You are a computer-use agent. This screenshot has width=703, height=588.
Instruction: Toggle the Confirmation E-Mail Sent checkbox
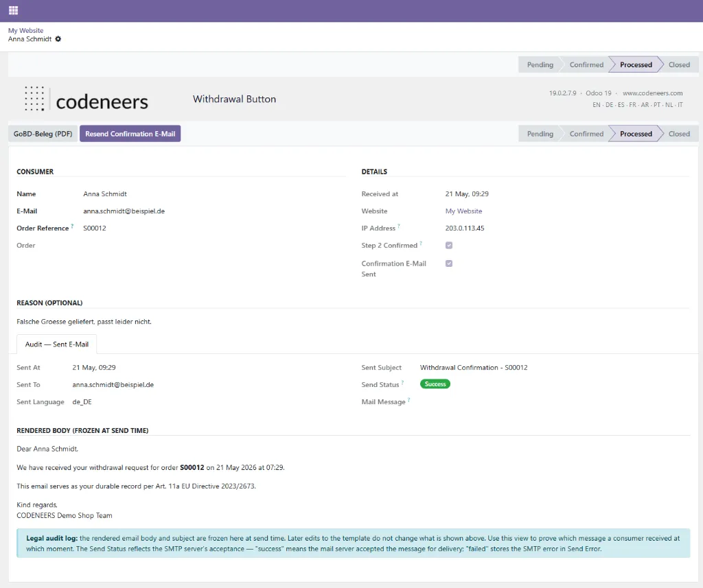[x=449, y=263]
